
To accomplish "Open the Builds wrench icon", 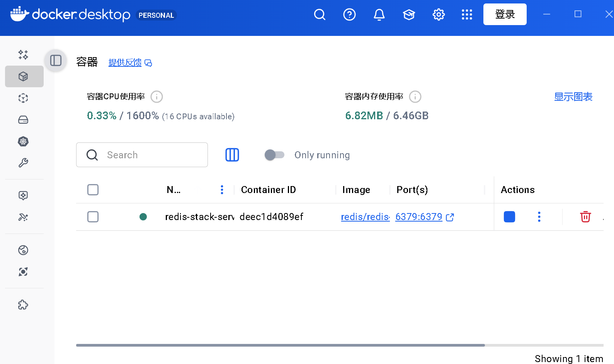I will pos(23,163).
